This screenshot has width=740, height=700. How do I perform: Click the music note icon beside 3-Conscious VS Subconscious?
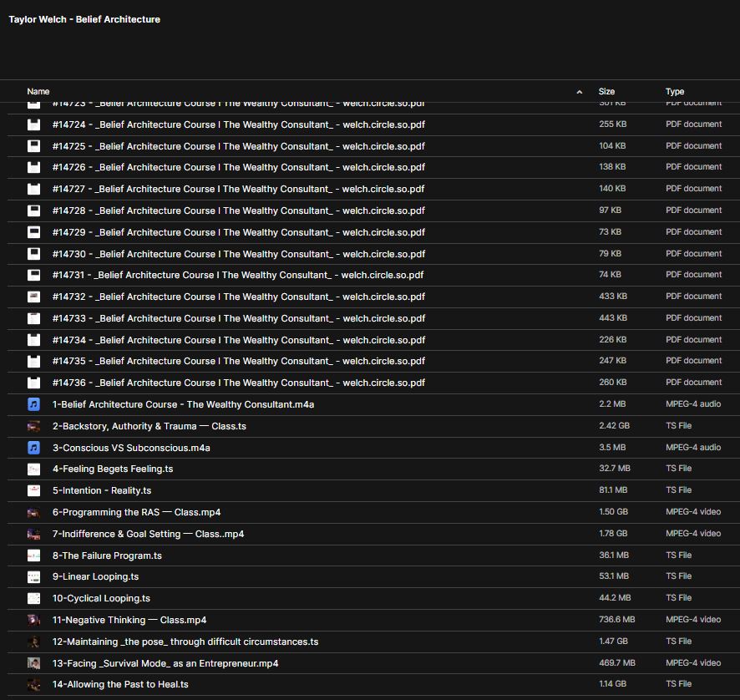[x=33, y=448]
